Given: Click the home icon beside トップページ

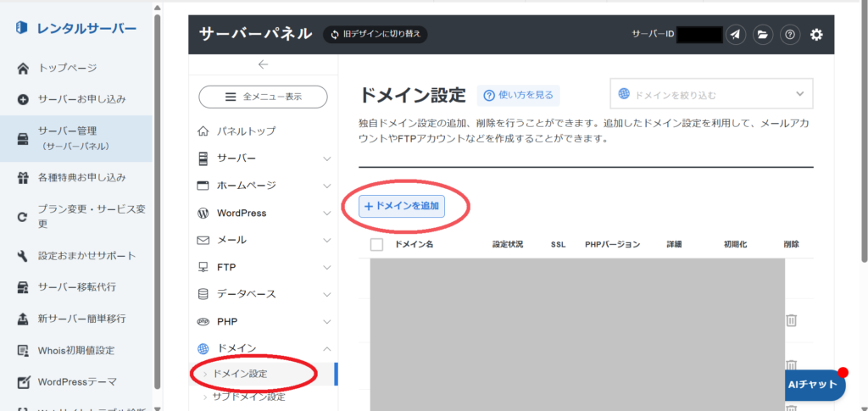Looking at the screenshot, I should 23,69.
